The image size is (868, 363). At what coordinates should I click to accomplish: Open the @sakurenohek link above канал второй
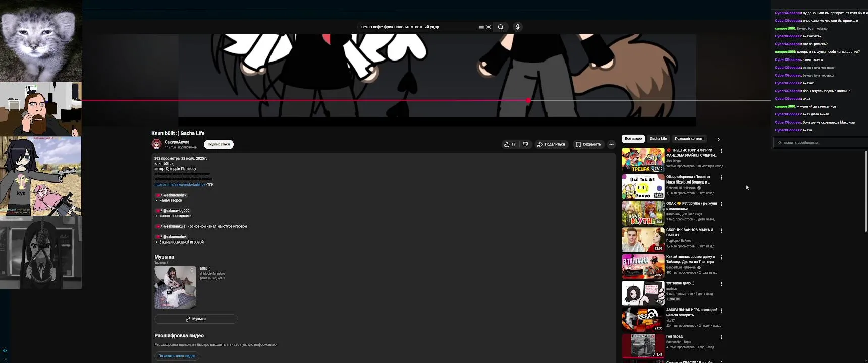click(x=172, y=195)
